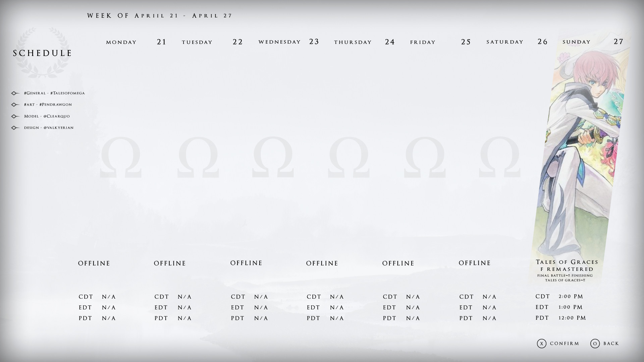
Task: Click the diamond bullet beside #art
Action: [15, 105]
